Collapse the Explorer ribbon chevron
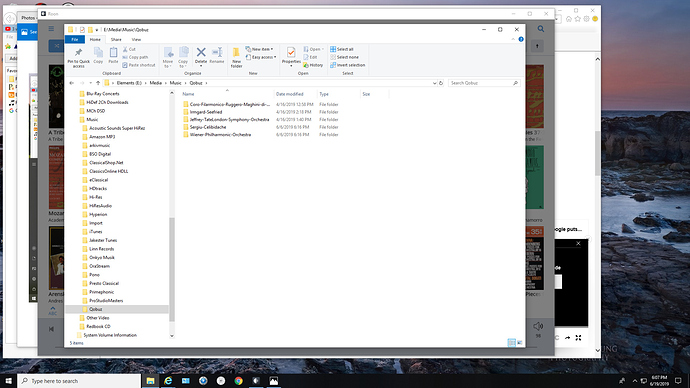 click(513, 40)
